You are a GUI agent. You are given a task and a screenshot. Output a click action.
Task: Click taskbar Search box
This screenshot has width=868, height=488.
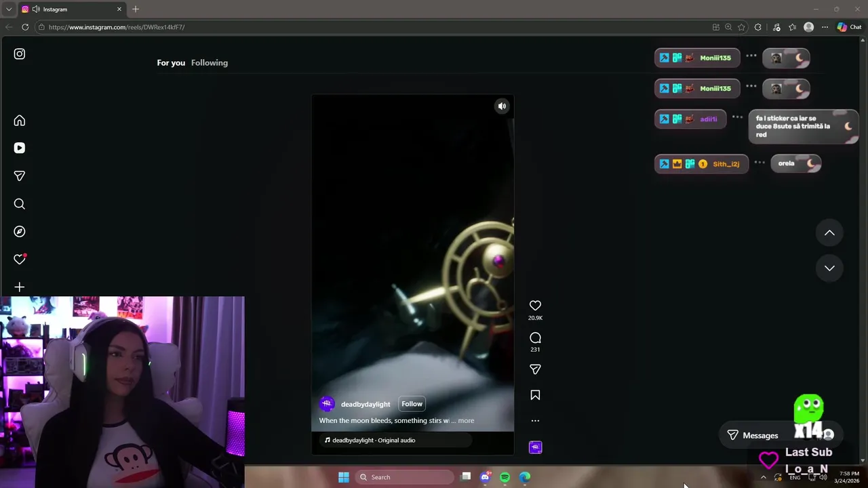pyautogui.click(x=404, y=477)
